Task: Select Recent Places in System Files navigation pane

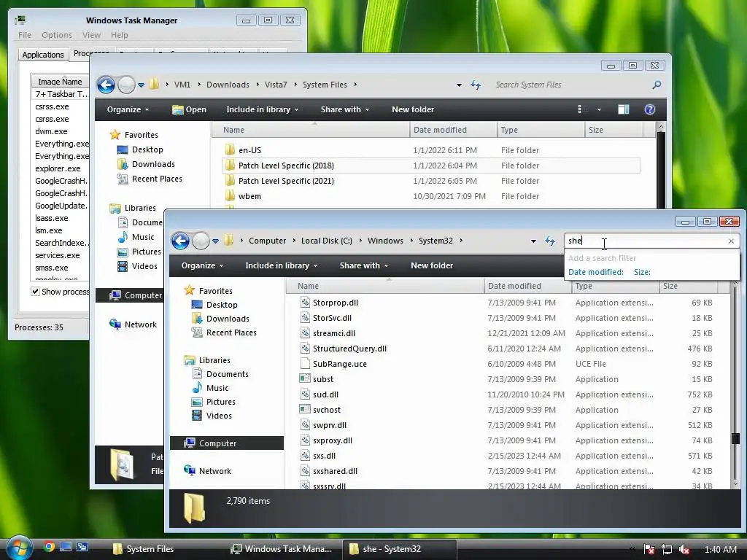Action: (x=157, y=179)
